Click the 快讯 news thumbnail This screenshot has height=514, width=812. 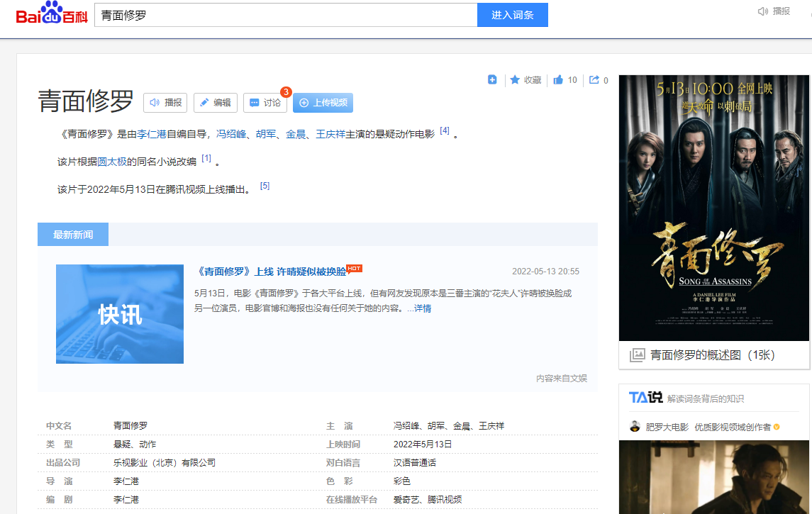[x=120, y=313]
